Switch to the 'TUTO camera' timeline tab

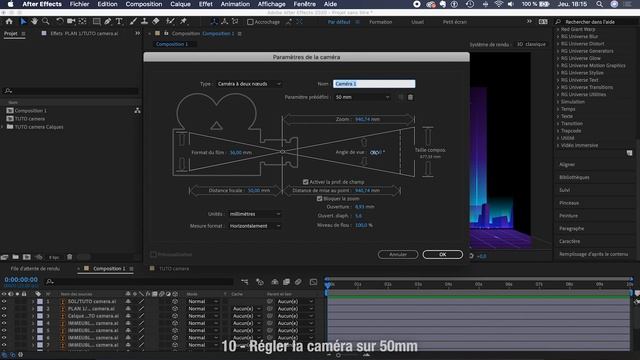pos(173,269)
